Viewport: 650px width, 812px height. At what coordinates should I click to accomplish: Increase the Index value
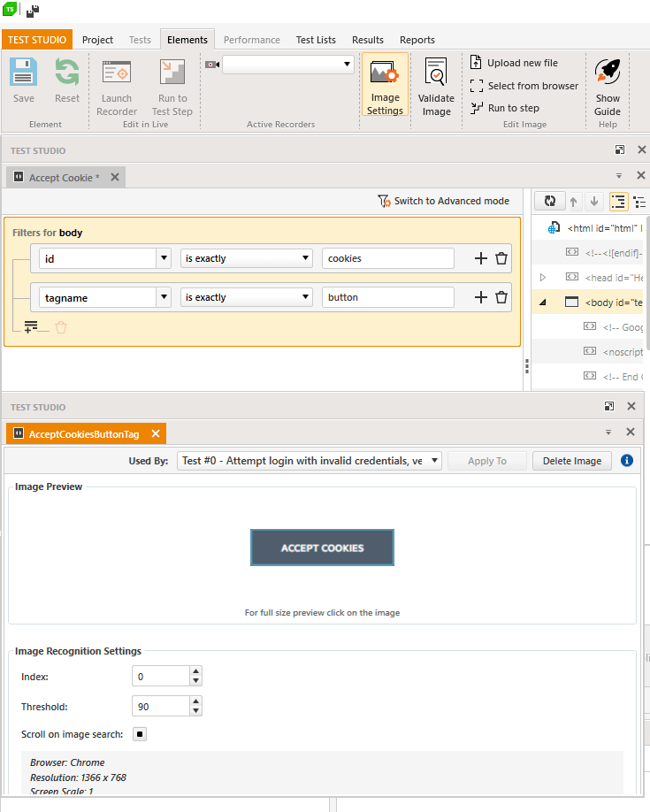195,671
